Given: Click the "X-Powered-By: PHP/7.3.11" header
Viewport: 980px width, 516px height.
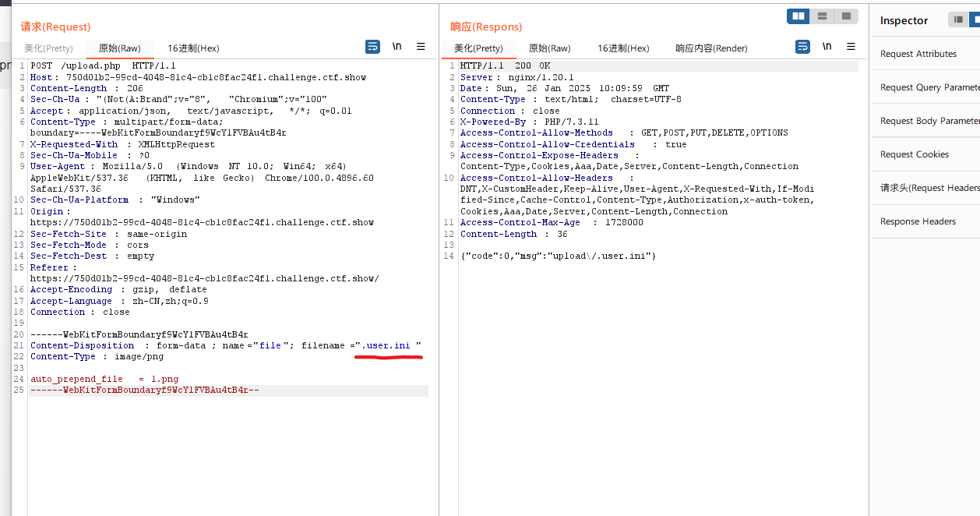Looking at the screenshot, I should [x=529, y=122].
